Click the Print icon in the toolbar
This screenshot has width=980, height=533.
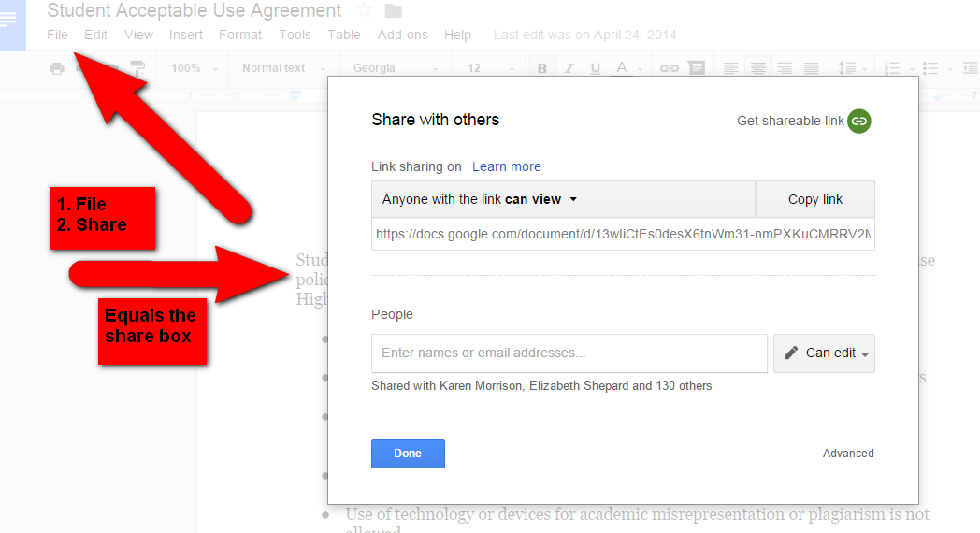click(x=57, y=68)
